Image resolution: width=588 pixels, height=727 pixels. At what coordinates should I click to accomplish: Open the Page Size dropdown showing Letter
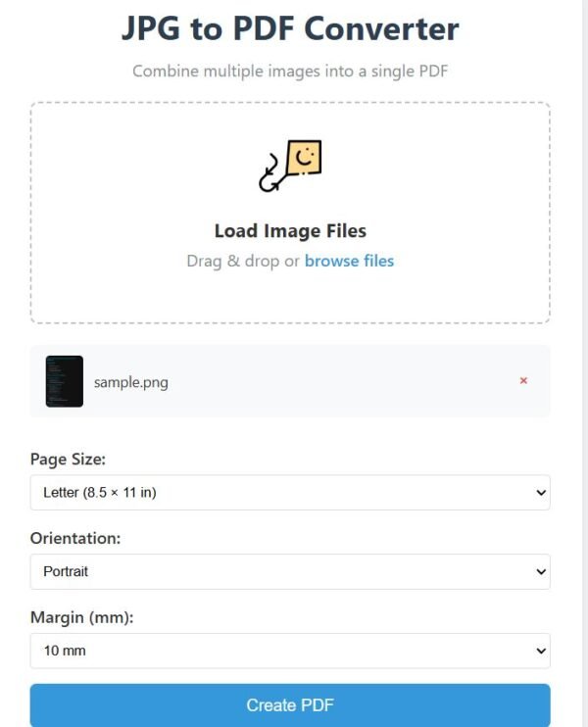(x=290, y=493)
